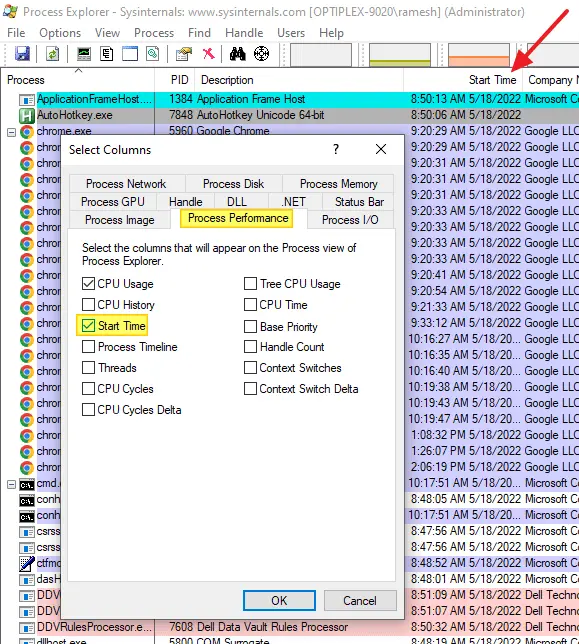Switch to the Handle tab

(186, 202)
